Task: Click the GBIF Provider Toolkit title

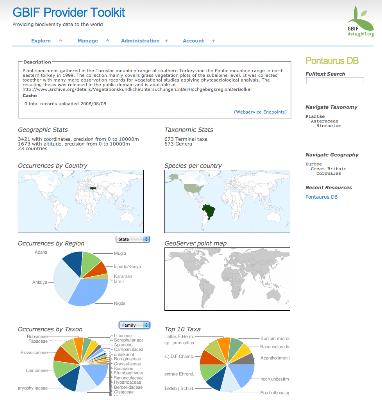Action: tap(69, 13)
